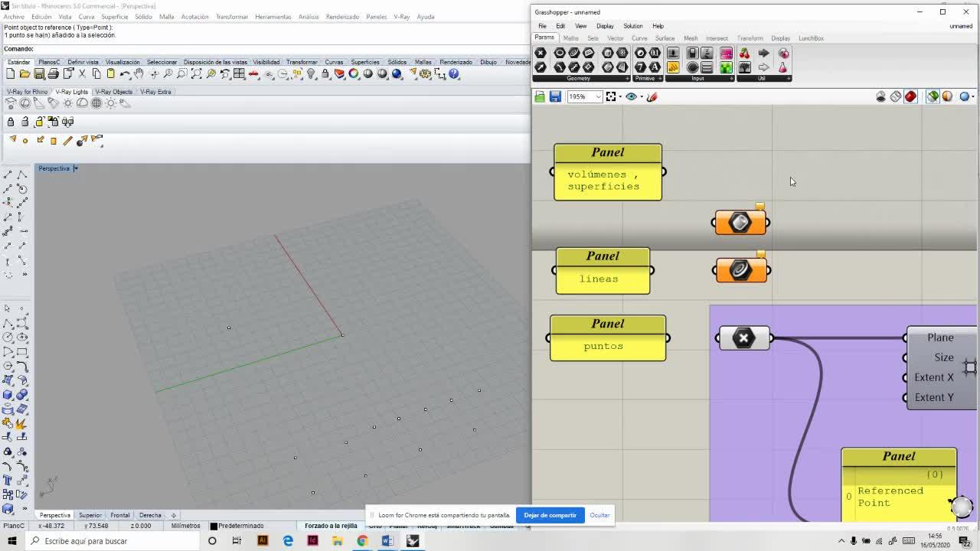Click the Predeterminado layer color swatch
Viewport: 980px width, 551px height.
pyautogui.click(x=214, y=526)
